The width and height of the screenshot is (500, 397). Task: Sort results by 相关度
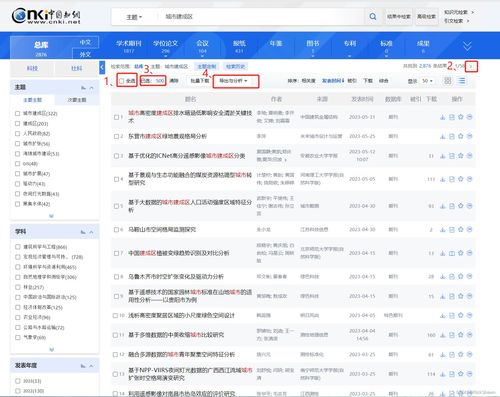(x=308, y=81)
